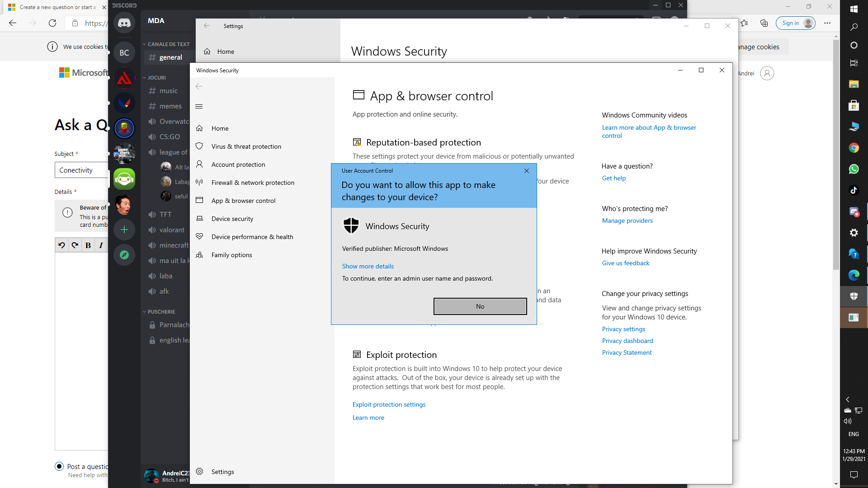Click Sign in button in browser

(796, 23)
